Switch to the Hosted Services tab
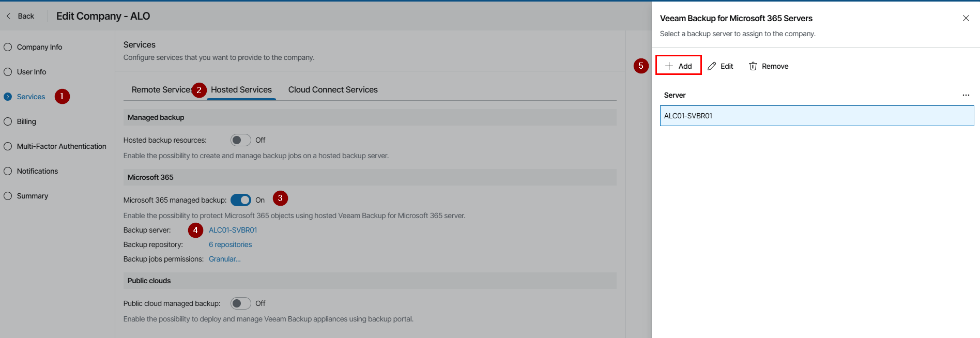The image size is (980, 338). tap(241, 89)
